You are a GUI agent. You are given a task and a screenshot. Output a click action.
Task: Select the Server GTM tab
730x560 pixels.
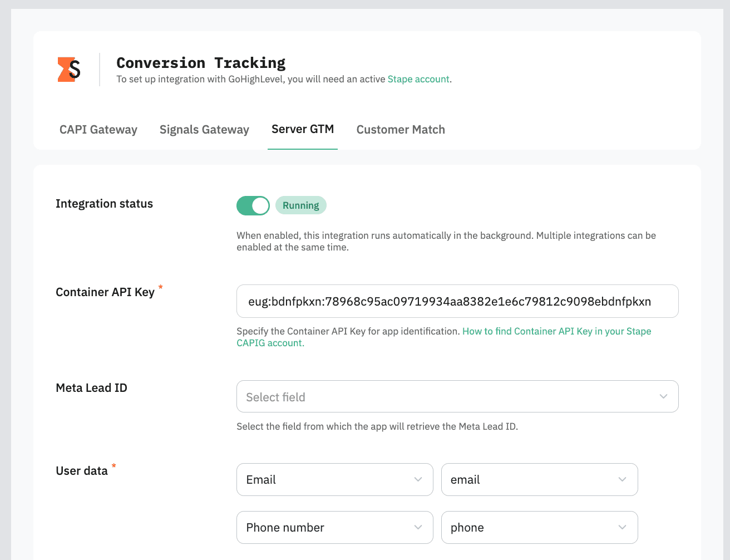[303, 129]
